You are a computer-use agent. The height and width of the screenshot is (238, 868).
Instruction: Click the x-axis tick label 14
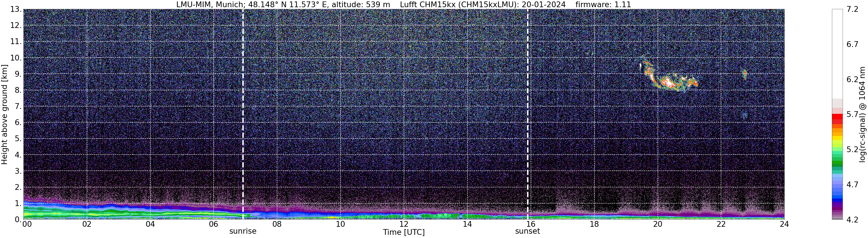point(467,224)
